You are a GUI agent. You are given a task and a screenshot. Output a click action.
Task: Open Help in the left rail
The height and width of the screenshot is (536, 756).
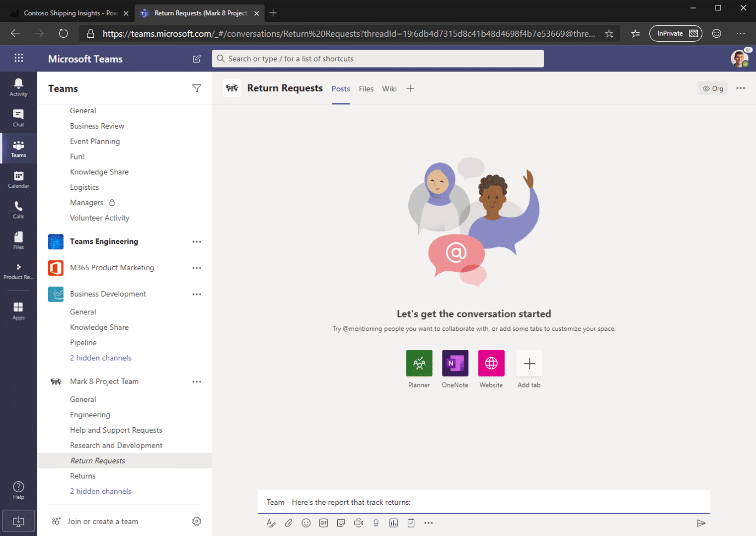pos(18,490)
